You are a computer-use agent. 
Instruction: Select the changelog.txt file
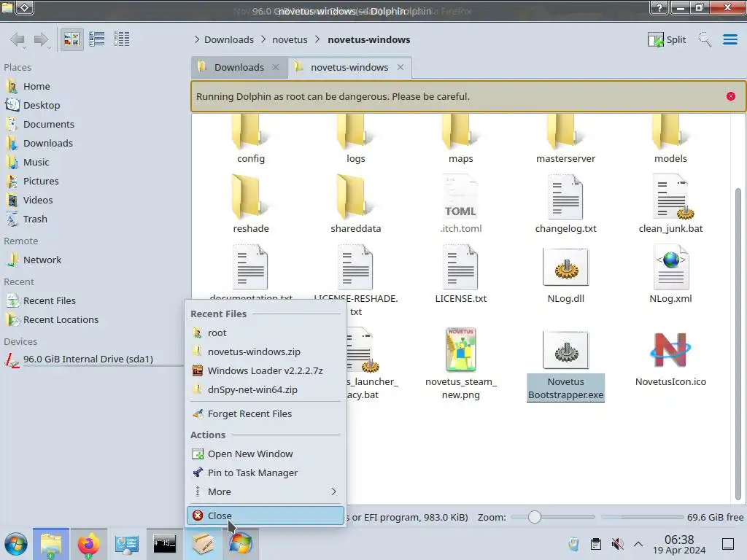click(x=565, y=204)
